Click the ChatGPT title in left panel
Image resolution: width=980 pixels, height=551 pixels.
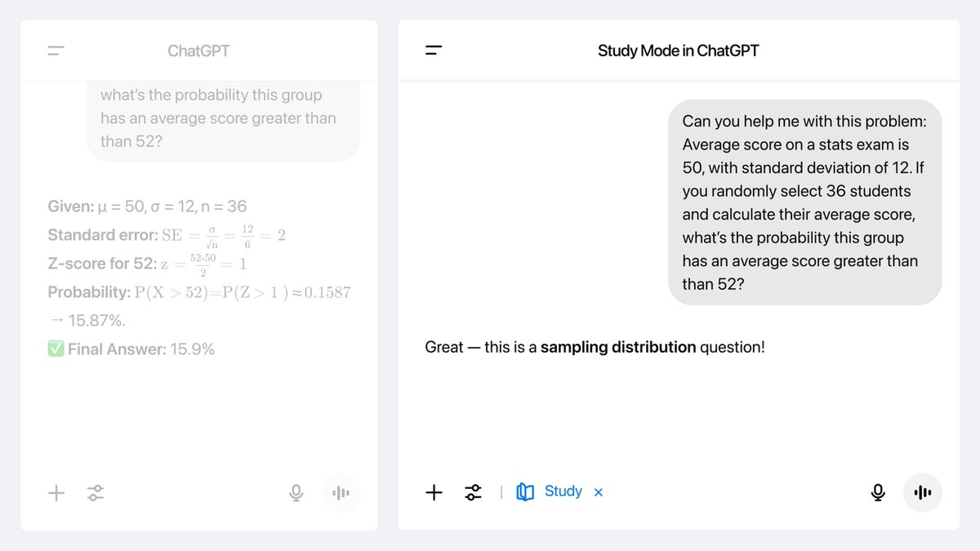pos(198,51)
